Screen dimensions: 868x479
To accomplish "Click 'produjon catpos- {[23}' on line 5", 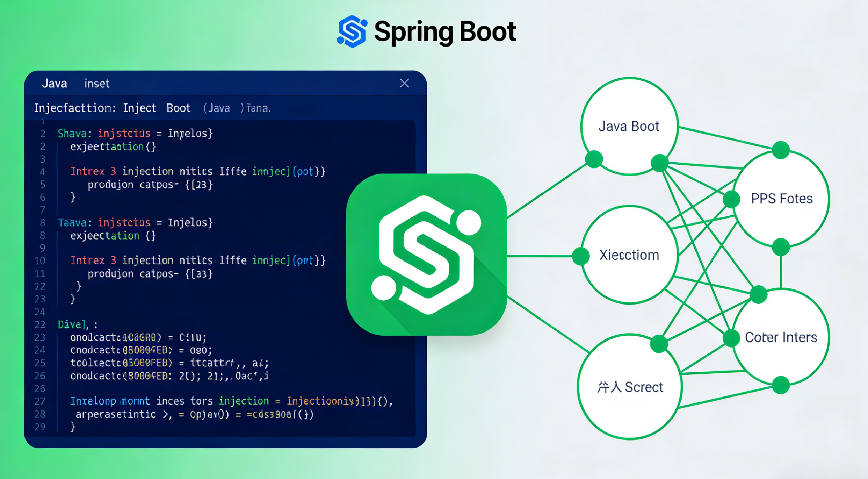I will [x=150, y=184].
